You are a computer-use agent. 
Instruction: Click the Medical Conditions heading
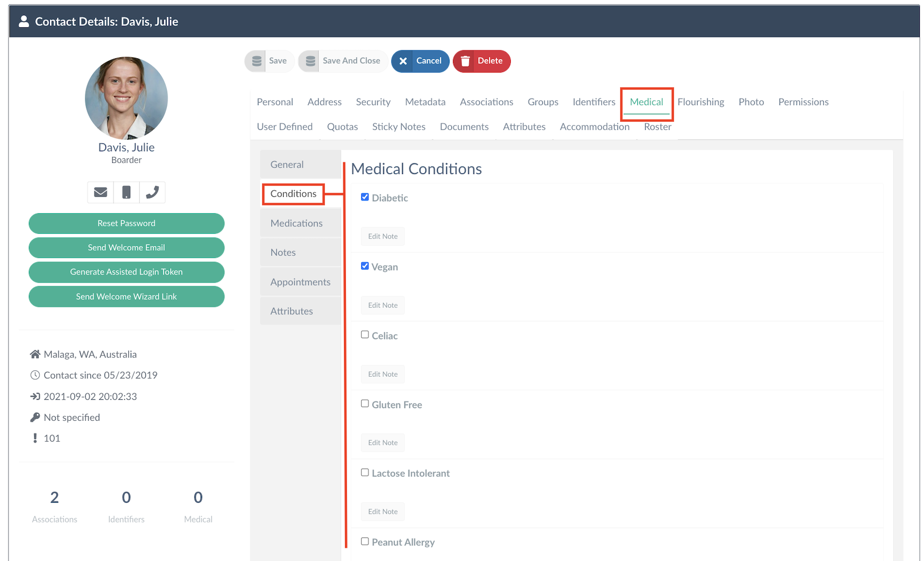[416, 169]
